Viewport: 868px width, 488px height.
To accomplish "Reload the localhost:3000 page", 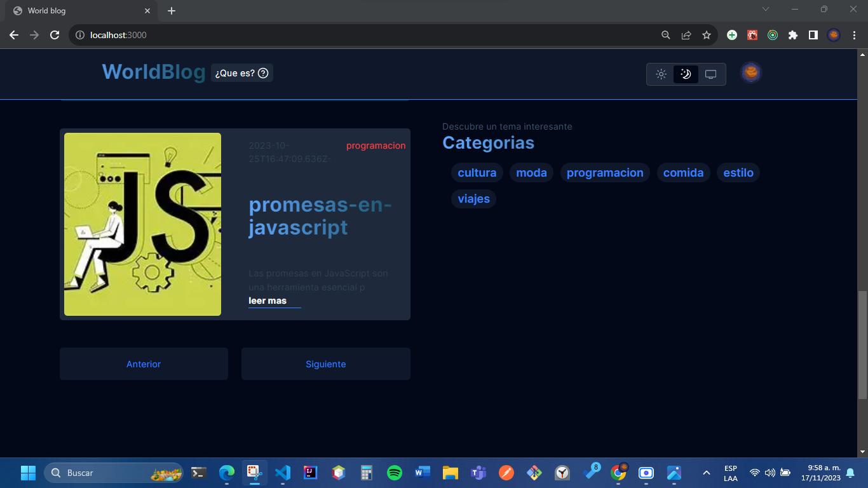I will click(55, 35).
